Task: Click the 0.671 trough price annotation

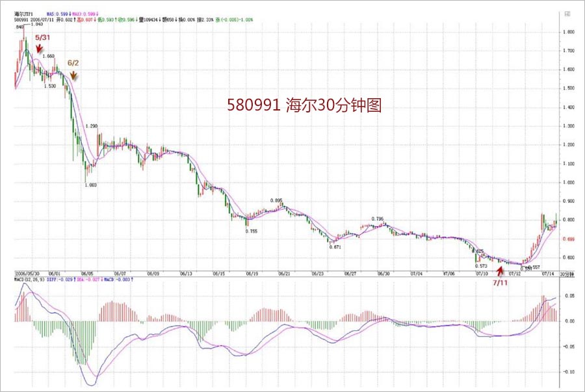Action: [335, 248]
